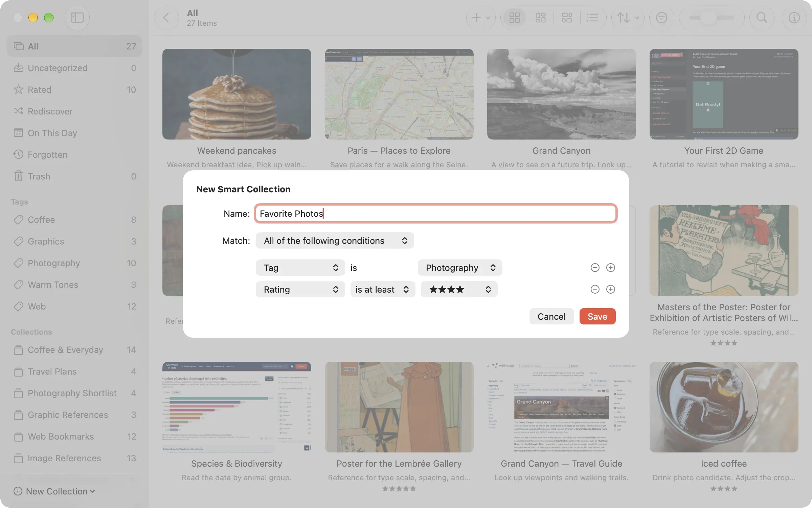Viewport: 812px width, 508px height.
Task: Open the Web Bookmarks collection
Action: pyautogui.click(x=74, y=436)
